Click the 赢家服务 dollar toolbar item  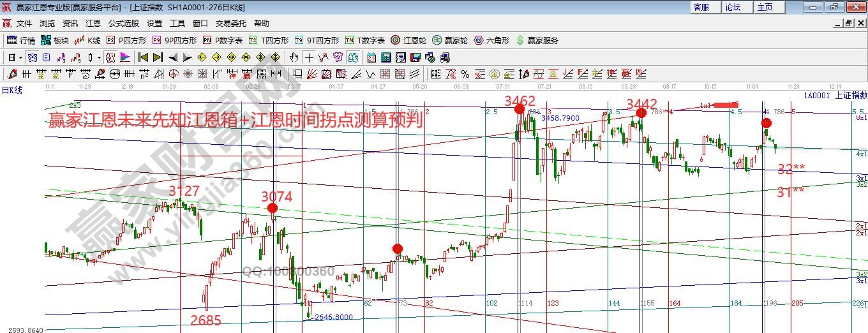(537, 40)
